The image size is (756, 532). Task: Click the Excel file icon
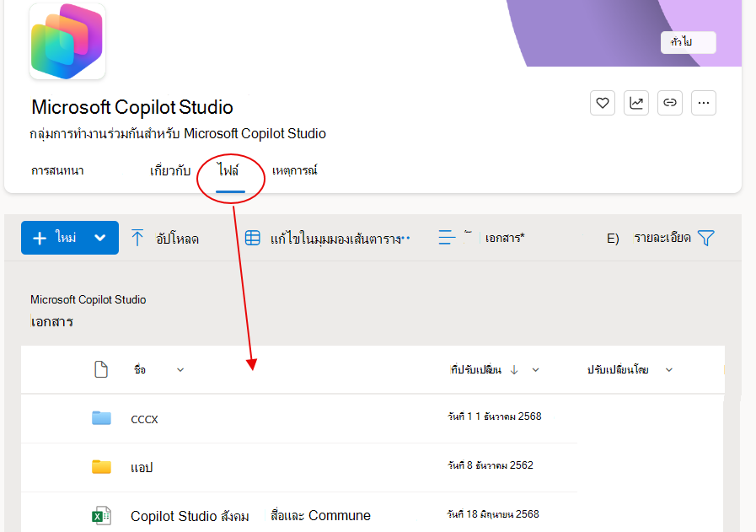pos(101,516)
